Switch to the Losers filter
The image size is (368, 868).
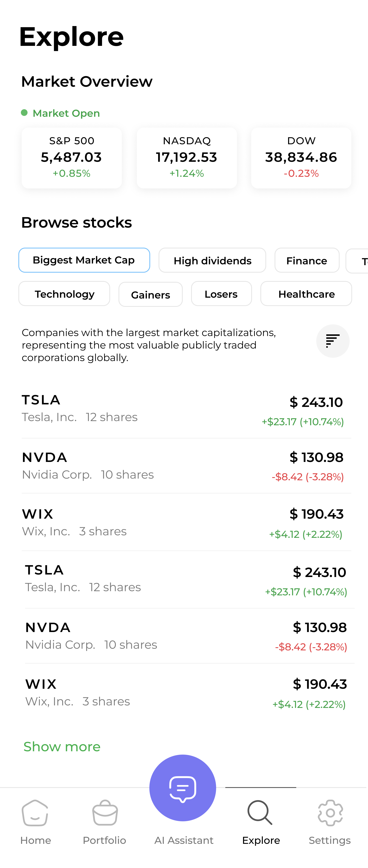coord(221,294)
